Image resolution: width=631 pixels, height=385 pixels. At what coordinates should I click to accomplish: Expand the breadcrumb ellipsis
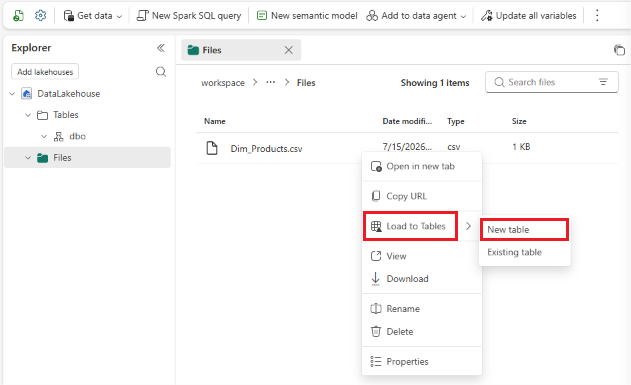tap(270, 82)
